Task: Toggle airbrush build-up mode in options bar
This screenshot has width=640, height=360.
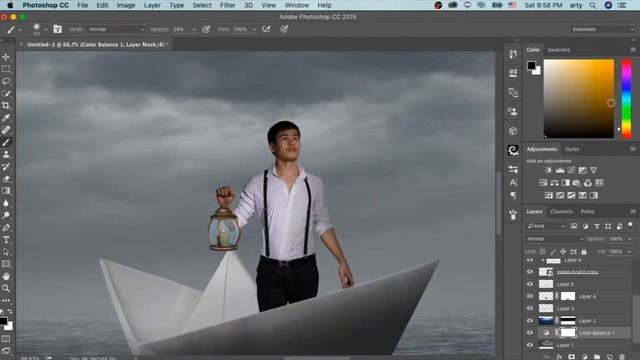Action: 266,29
